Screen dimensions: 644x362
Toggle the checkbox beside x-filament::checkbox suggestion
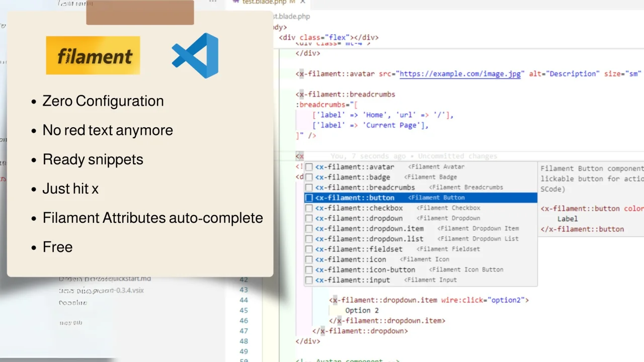[308, 208]
